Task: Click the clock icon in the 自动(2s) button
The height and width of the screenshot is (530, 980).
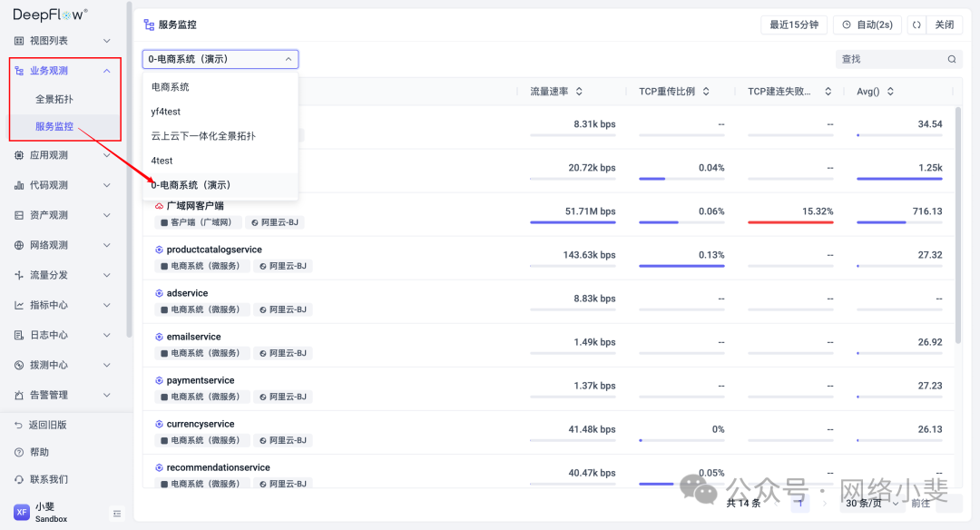Action: pyautogui.click(x=846, y=25)
